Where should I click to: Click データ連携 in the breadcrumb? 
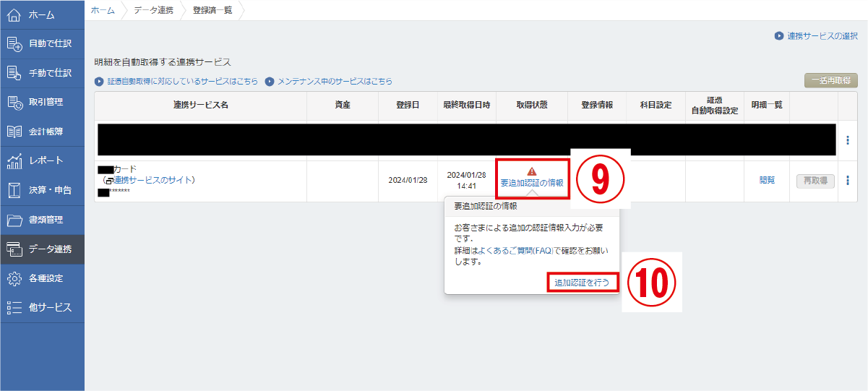153,10
